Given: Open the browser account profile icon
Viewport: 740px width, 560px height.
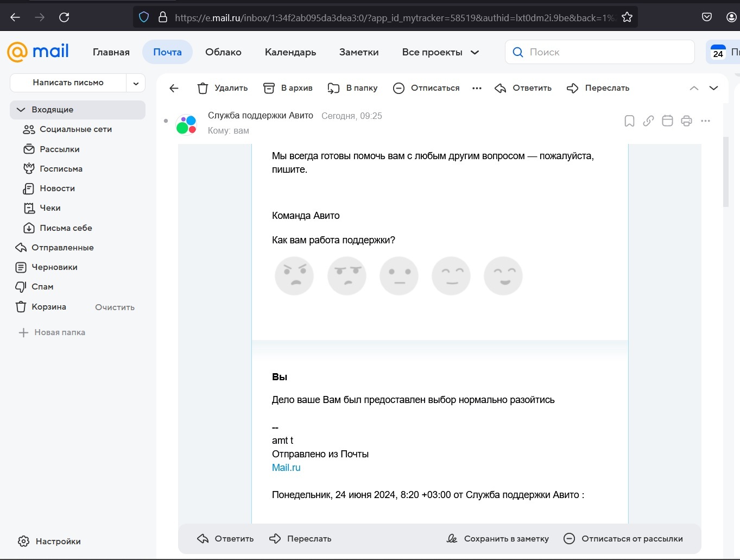Looking at the screenshot, I should 732,17.
